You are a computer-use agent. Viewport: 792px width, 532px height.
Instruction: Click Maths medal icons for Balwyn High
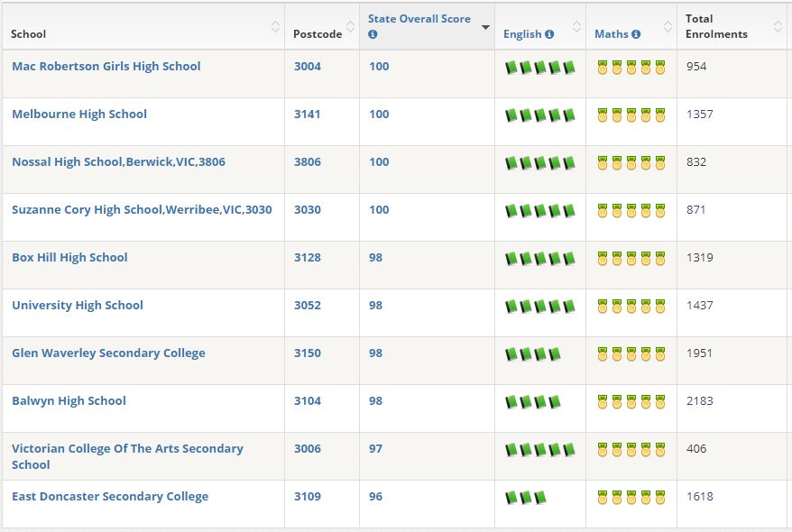[631, 402]
